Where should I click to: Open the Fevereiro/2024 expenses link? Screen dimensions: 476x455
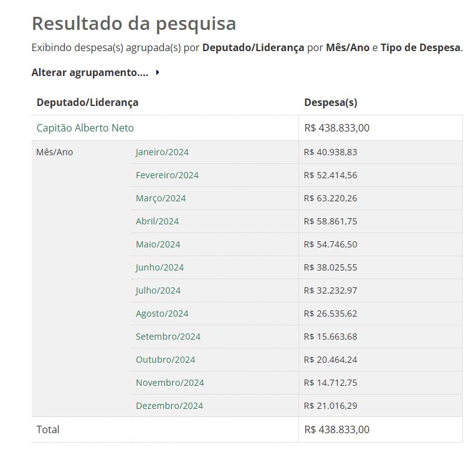click(x=167, y=175)
